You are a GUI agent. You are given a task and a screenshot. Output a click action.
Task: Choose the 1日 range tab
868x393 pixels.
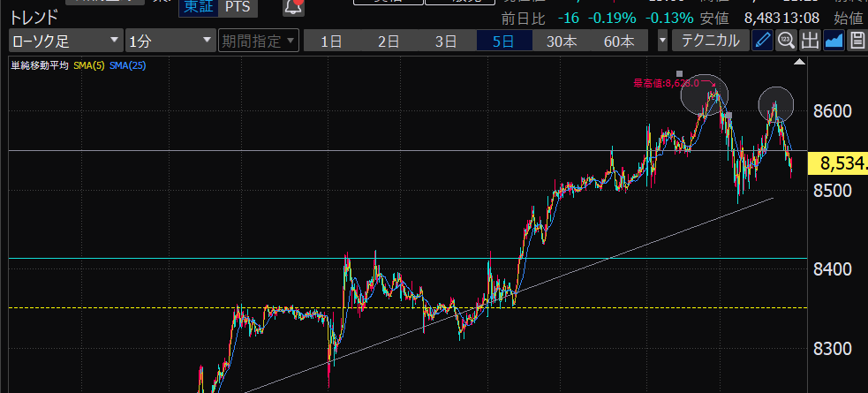click(331, 41)
